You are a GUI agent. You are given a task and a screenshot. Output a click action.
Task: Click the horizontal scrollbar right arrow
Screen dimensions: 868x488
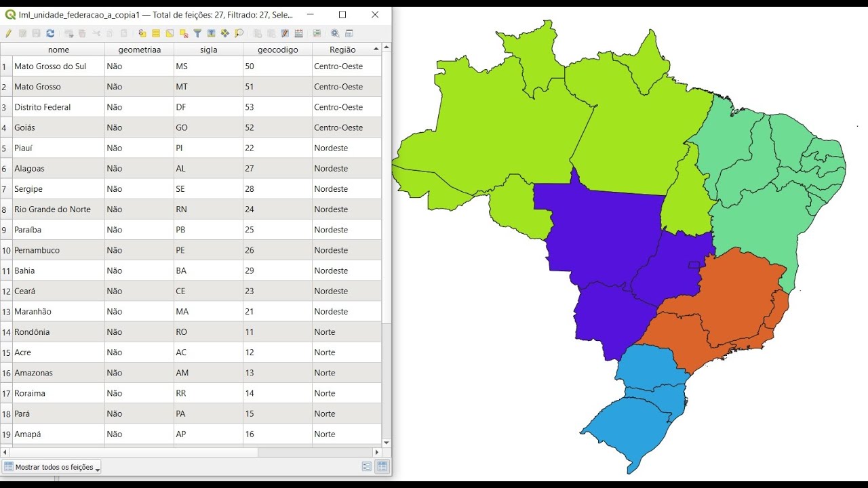[x=377, y=452]
